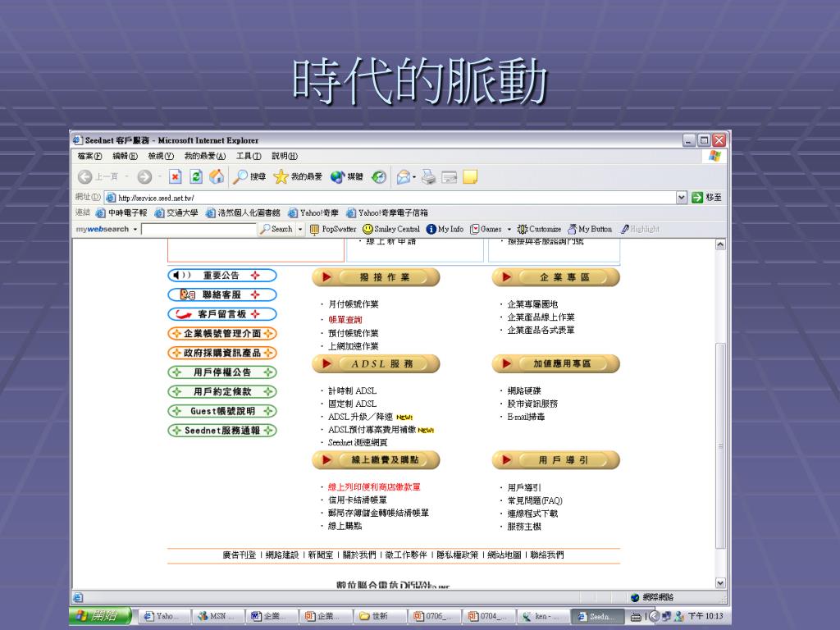
Task: Expand the Games dropdown arrow
Action: (509, 230)
